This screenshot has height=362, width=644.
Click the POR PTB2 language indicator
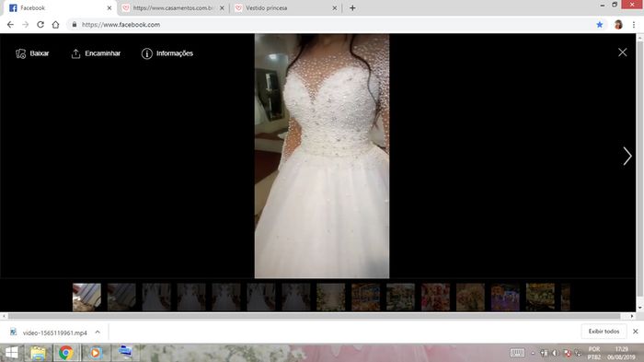pyautogui.click(x=594, y=353)
